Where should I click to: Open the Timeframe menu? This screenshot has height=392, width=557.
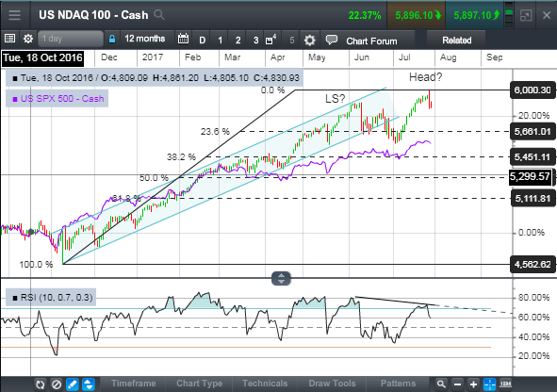(133, 384)
